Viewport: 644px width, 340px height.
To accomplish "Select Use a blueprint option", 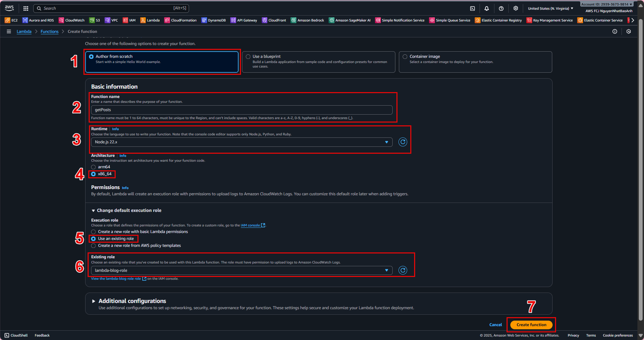I will pyautogui.click(x=248, y=57).
